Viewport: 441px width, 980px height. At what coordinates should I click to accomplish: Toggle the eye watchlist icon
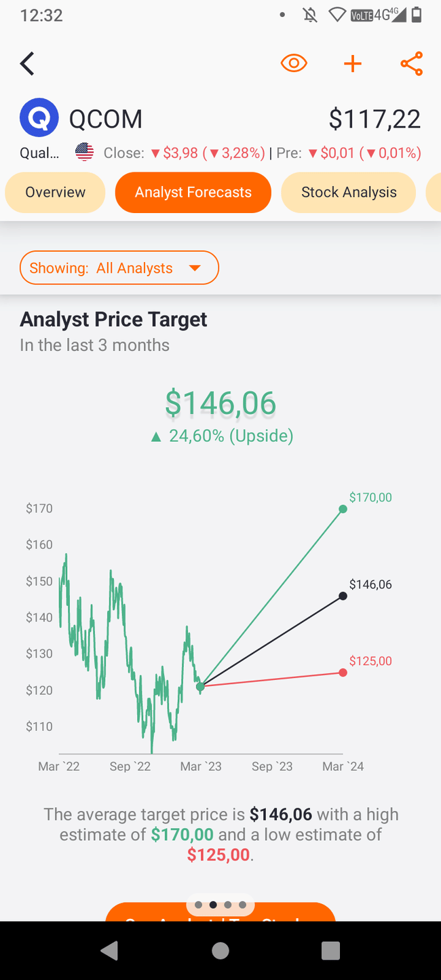pyautogui.click(x=294, y=64)
